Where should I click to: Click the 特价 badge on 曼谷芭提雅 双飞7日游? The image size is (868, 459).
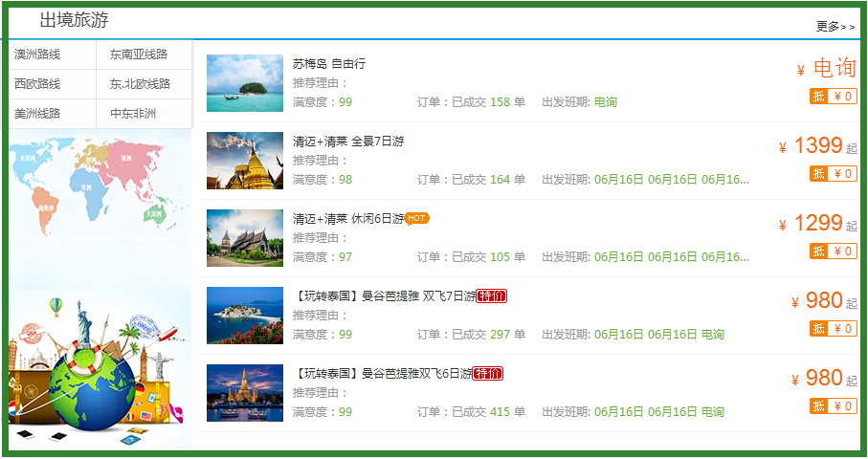pyautogui.click(x=491, y=296)
